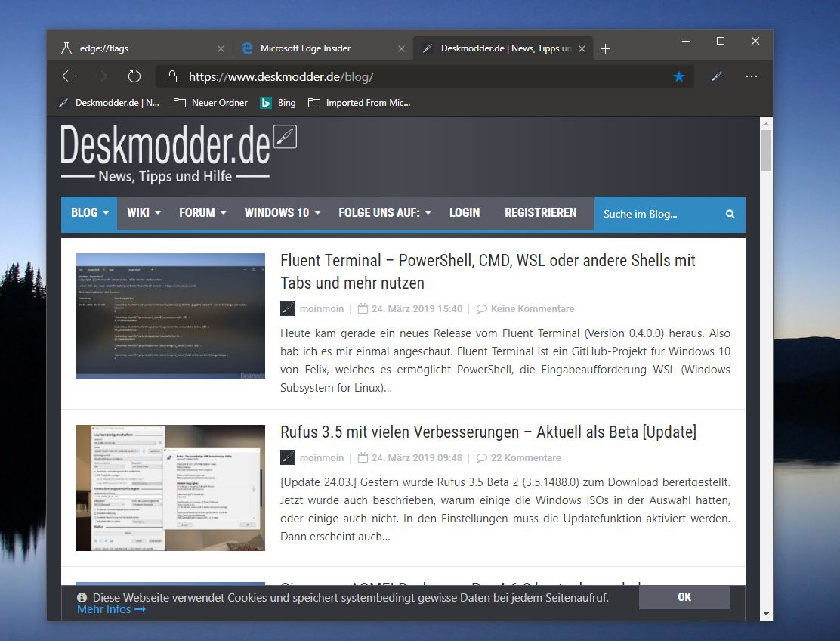Expand the WIKI navigation menu
Viewport: 840px width, 641px height.
pos(144,212)
